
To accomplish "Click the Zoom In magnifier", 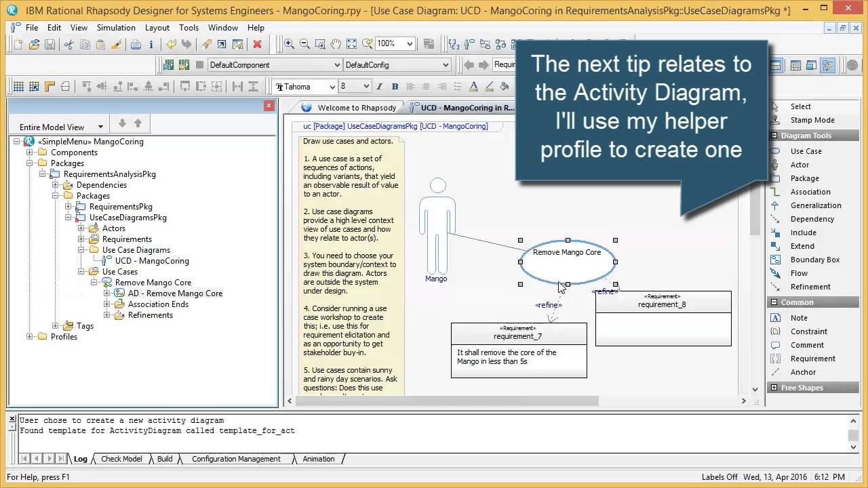I will coord(289,44).
